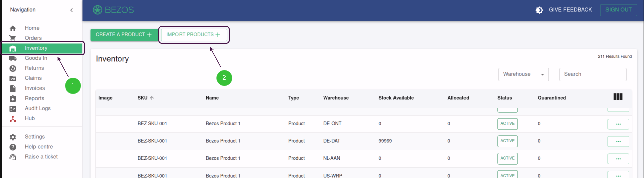The width and height of the screenshot is (644, 178).
Task: Focus the inventory Search field
Action: (x=593, y=74)
